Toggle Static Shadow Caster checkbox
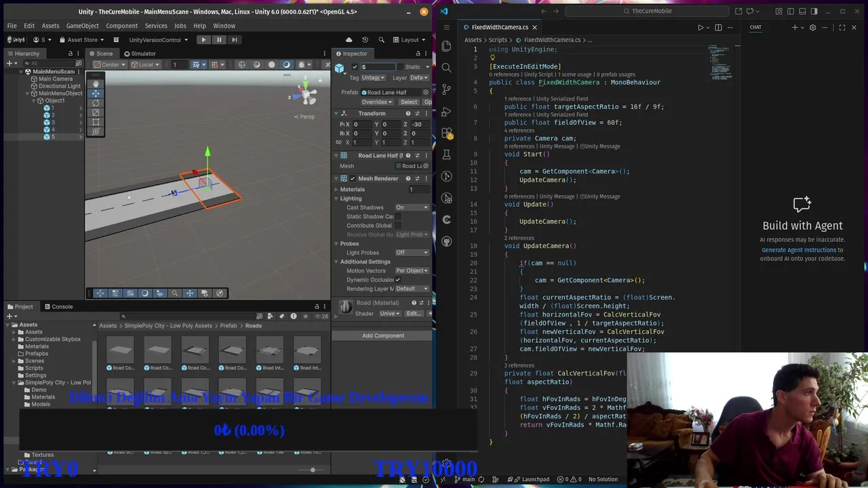Viewport: 868px width, 488px height. coord(398,216)
